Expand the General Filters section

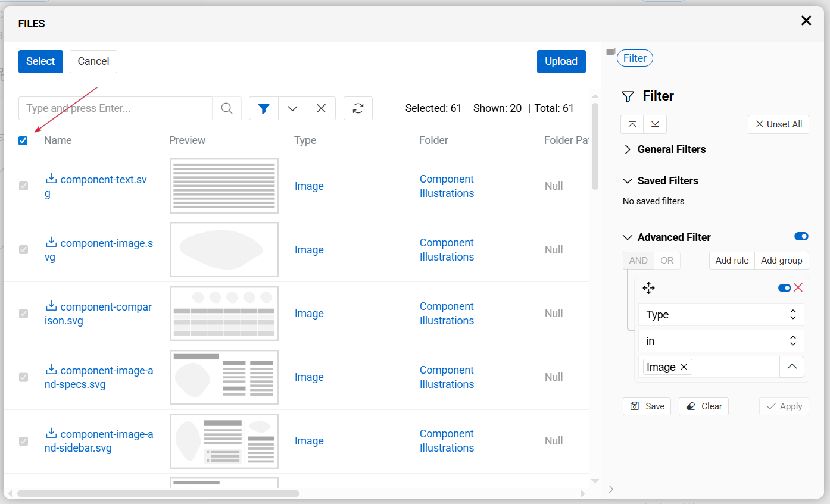627,149
